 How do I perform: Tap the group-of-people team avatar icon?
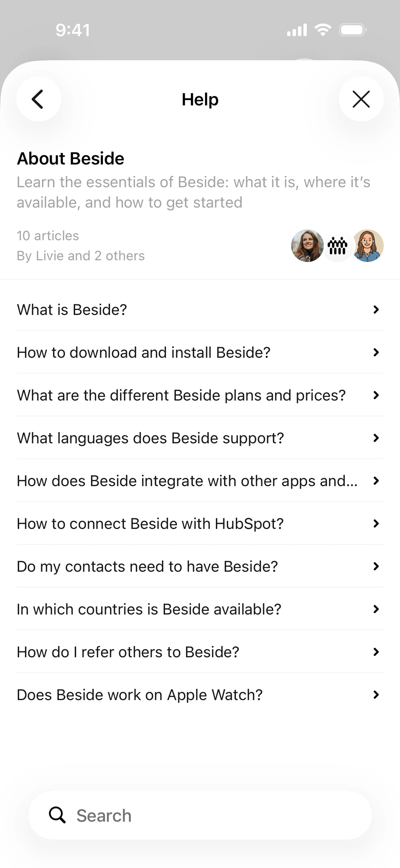(x=337, y=246)
